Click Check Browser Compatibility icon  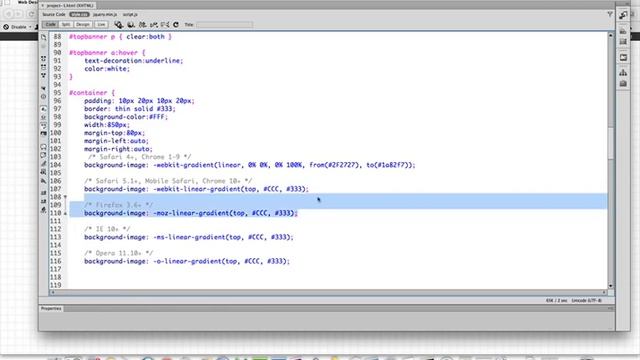[165, 25]
